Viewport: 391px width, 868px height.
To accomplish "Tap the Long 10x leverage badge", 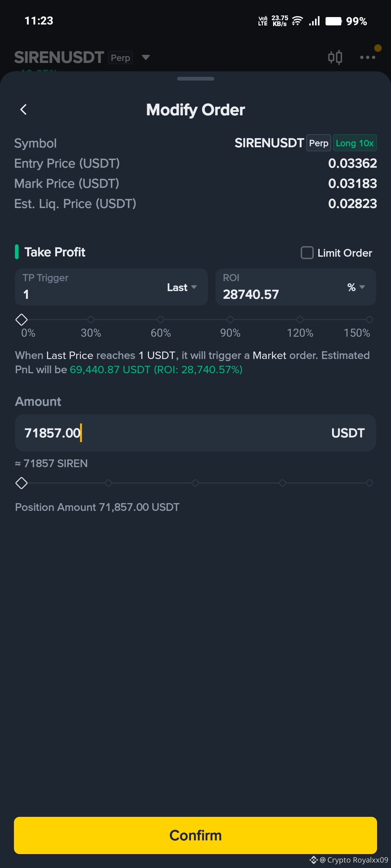I will [355, 143].
